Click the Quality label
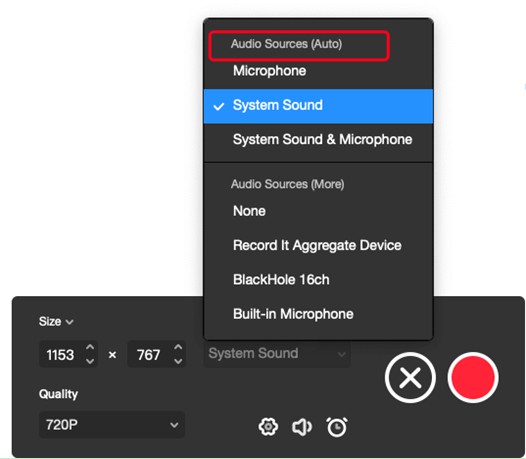 tap(58, 394)
